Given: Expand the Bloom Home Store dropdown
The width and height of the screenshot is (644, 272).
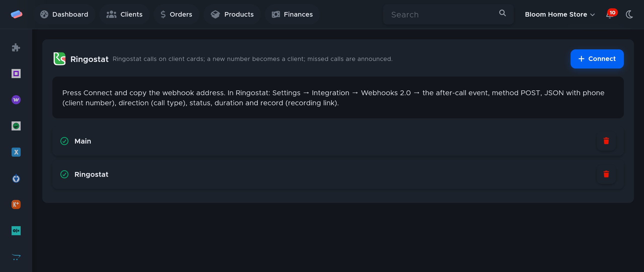Looking at the screenshot, I should pos(560,14).
